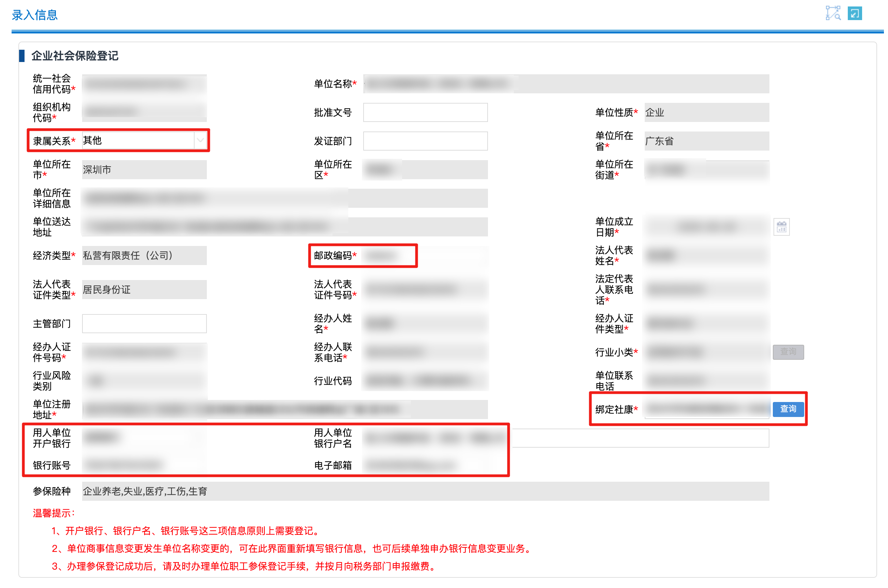Click the 主管部门 input field
Screen dimensions: 888x588
[144, 323]
